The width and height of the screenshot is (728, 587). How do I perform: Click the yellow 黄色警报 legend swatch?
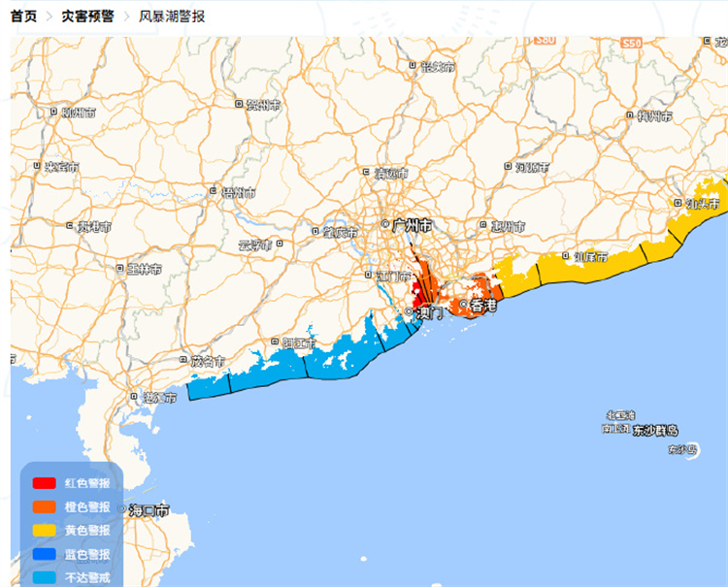[44, 531]
